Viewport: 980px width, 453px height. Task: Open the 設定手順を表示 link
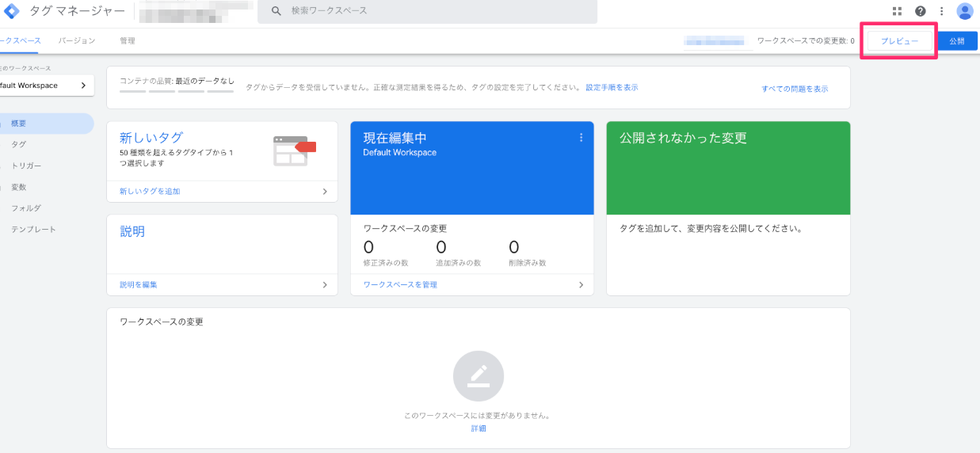pos(612,88)
